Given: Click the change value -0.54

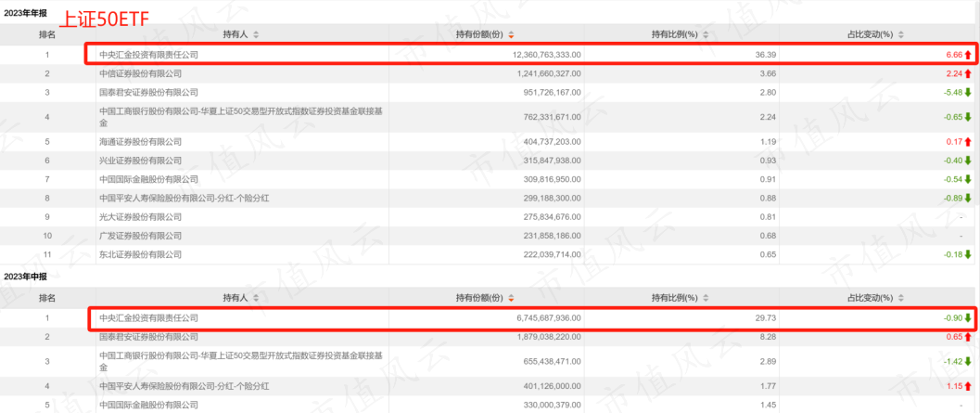Looking at the screenshot, I should pos(952,180).
